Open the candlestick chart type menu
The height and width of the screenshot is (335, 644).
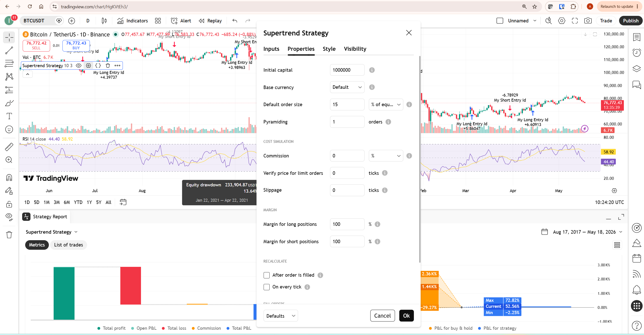104,21
